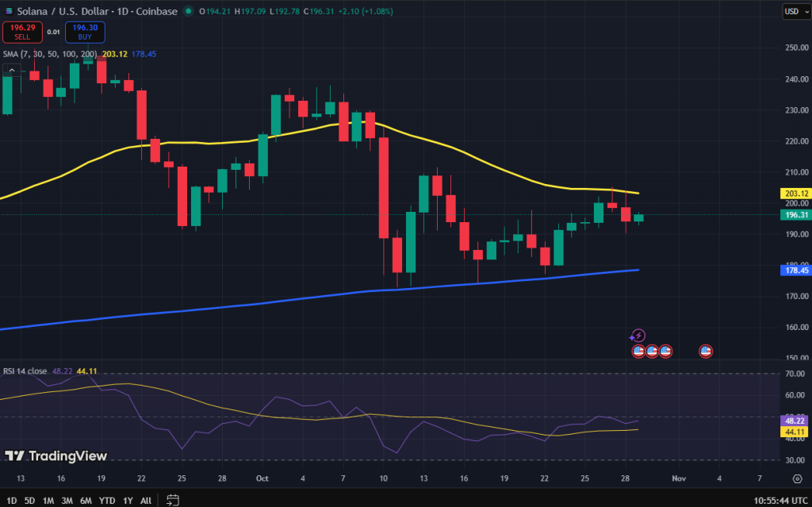Select the Solana / U.S. Dollar symbol title
Screen dimensions: 812x507
coord(63,11)
